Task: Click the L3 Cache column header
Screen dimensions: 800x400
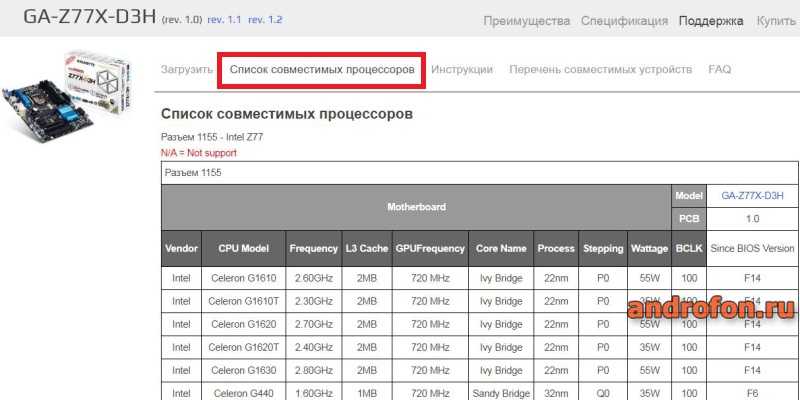Action: pos(366,248)
